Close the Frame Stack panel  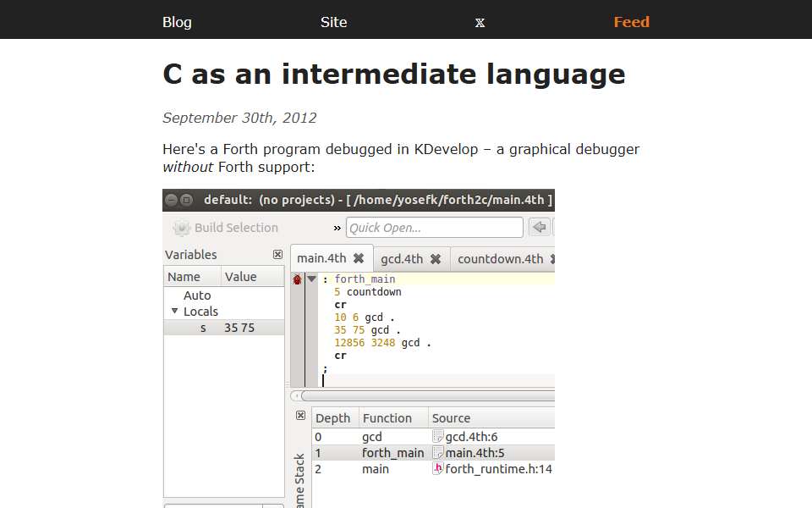[300, 416]
